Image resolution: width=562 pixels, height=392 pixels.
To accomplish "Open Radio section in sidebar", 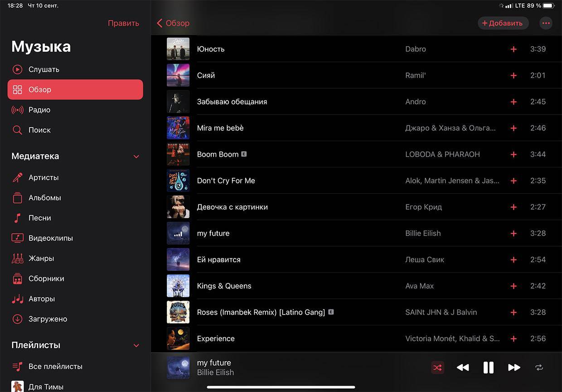I will click(x=39, y=110).
